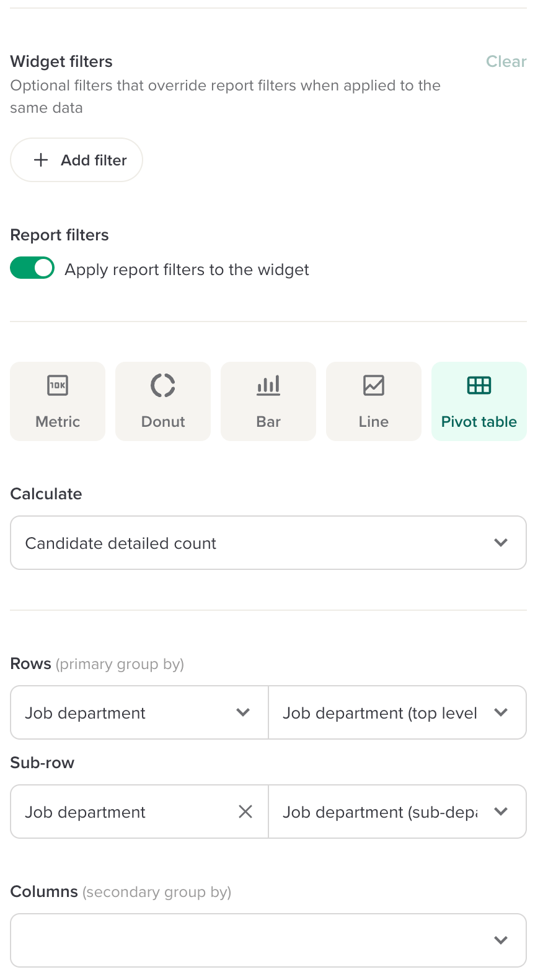Expand the Rows Job department dropdown

(x=139, y=712)
